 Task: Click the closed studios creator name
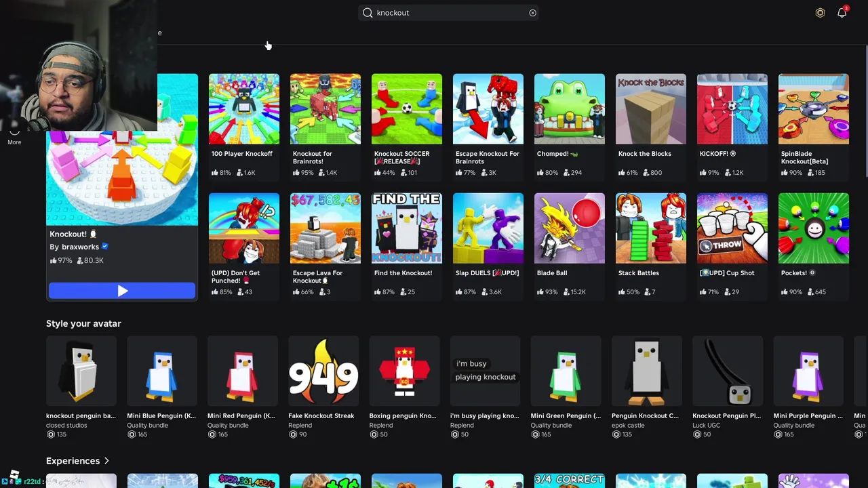pos(66,426)
